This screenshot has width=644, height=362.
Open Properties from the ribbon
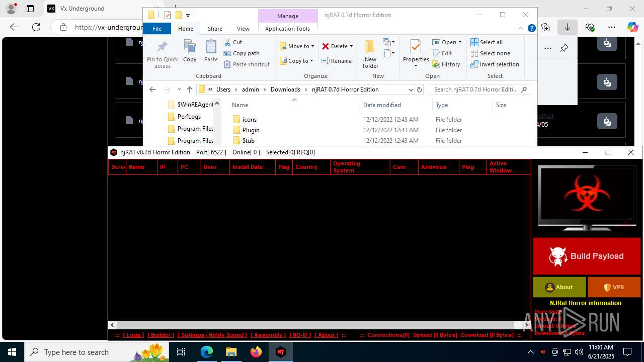pyautogui.click(x=416, y=54)
